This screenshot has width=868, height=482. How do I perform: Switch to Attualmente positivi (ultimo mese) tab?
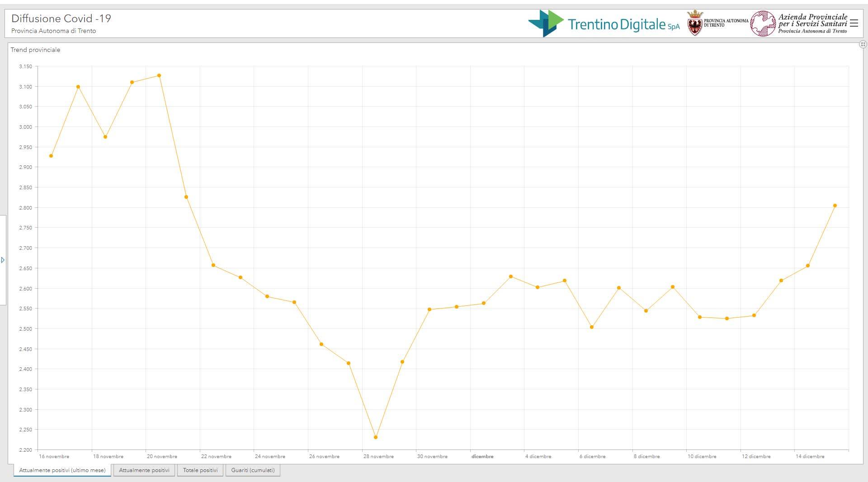[x=62, y=470]
